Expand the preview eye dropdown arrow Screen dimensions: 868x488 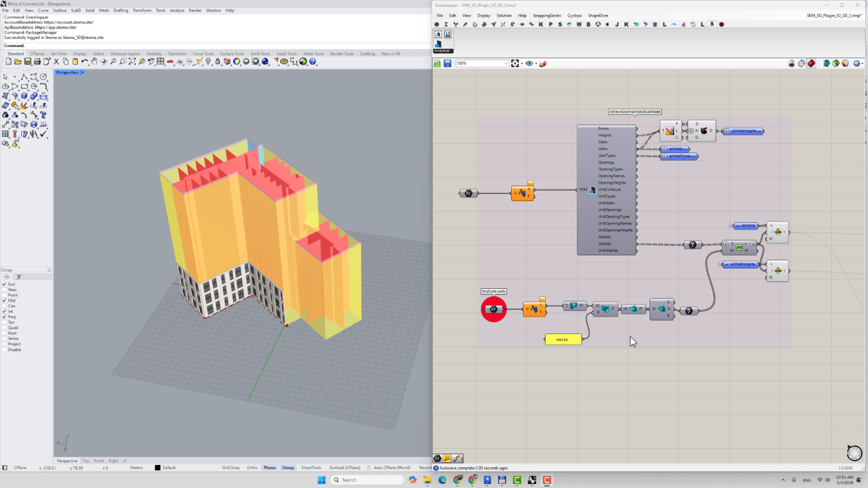[536, 64]
